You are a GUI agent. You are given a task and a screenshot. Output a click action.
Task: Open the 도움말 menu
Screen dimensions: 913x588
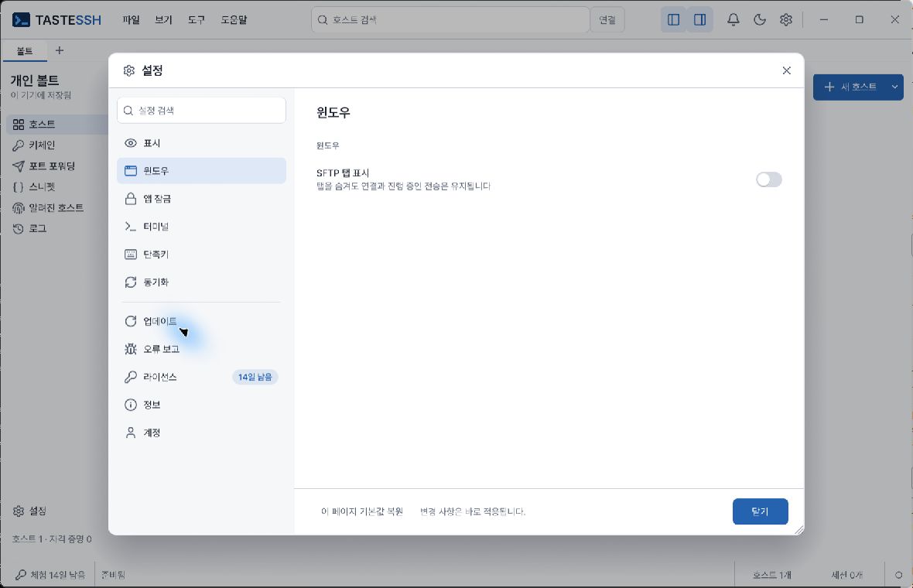click(234, 20)
